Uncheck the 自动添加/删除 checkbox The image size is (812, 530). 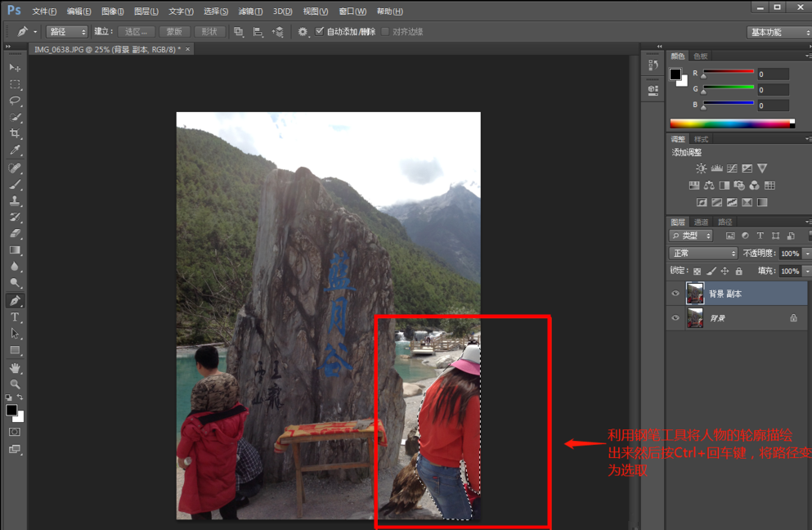pos(320,32)
